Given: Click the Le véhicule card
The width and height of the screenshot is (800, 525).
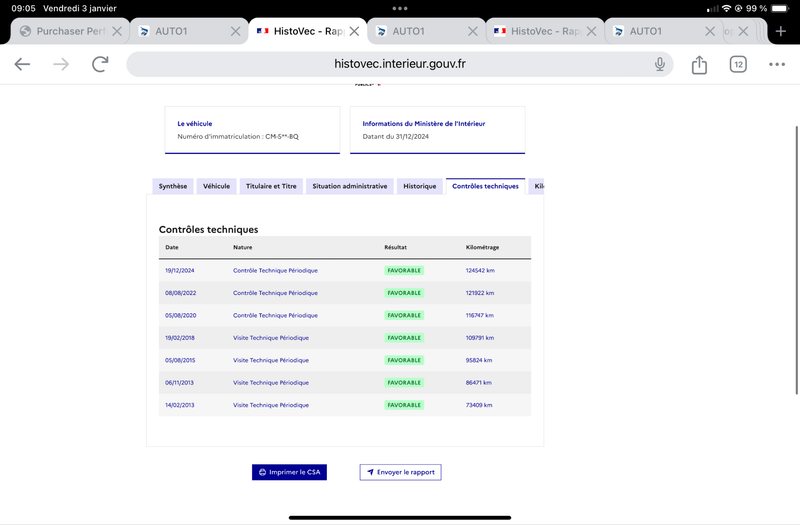Looking at the screenshot, I should [252, 130].
